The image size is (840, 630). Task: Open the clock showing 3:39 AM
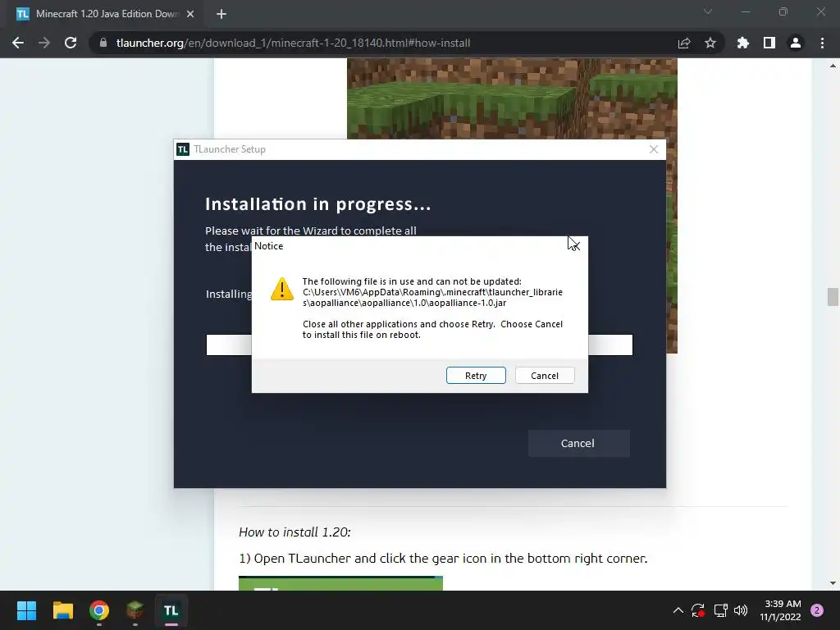[x=781, y=610]
